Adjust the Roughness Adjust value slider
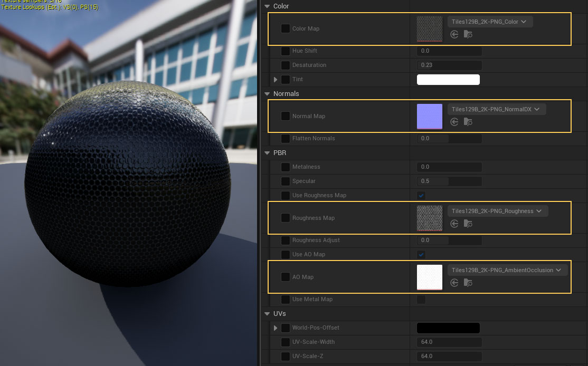 pyautogui.click(x=449, y=240)
